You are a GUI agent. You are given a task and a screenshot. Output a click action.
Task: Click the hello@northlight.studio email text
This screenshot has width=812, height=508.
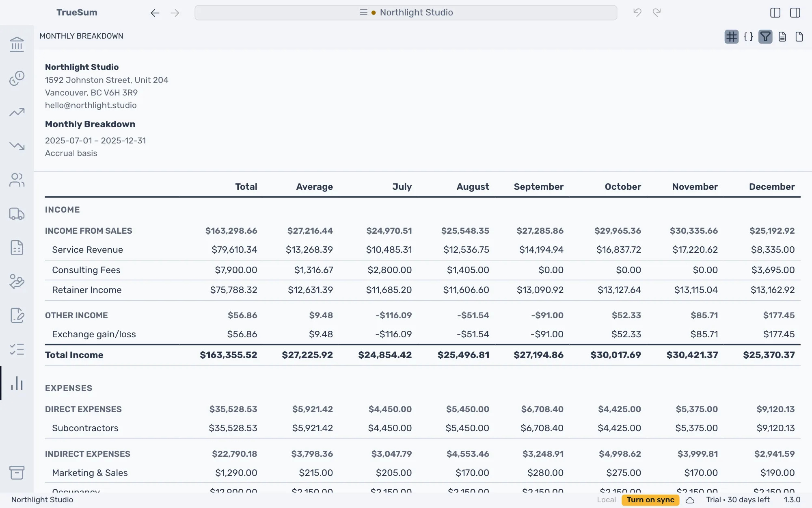click(x=91, y=105)
